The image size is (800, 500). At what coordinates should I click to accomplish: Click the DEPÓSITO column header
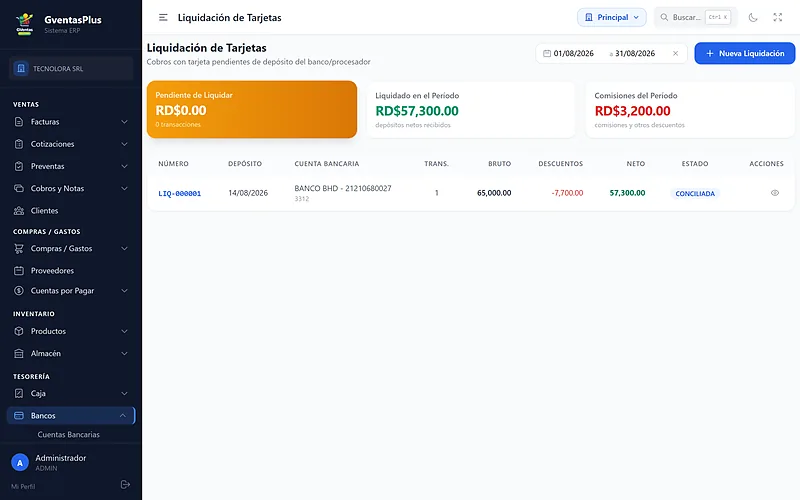(x=245, y=164)
